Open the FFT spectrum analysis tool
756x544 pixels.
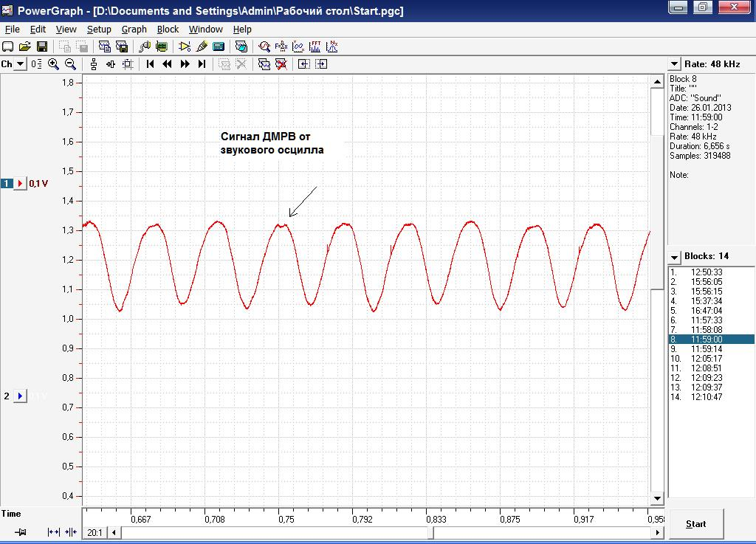click(x=315, y=47)
